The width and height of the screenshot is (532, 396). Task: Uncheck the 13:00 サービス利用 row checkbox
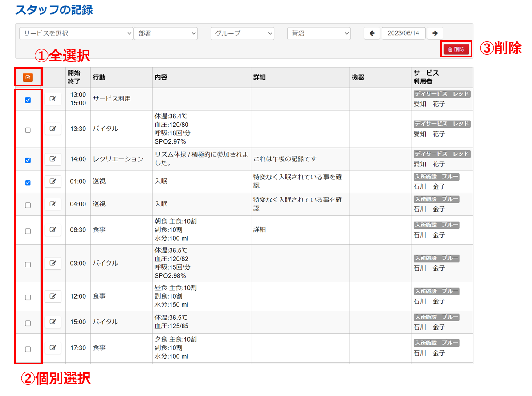pos(28,101)
